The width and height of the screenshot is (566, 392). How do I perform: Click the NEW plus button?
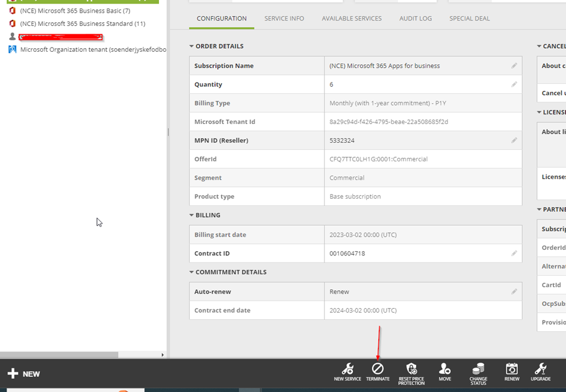point(23,373)
